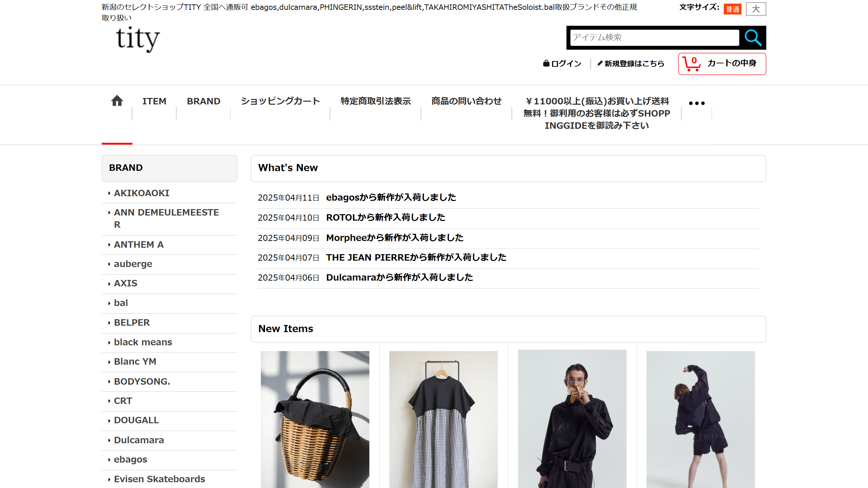The height and width of the screenshot is (488, 868).
Task: Open the three-dot more menu
Action: (697, 103)
